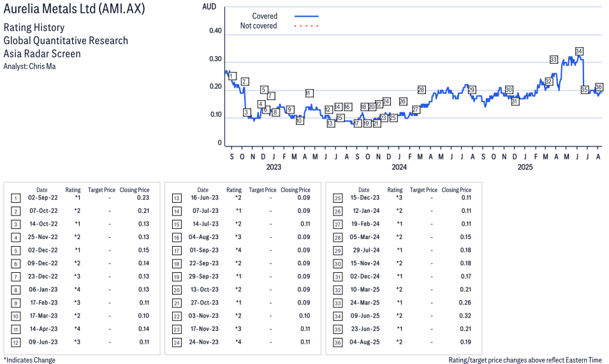Image resolution: width=609 pixels, height=364 pixels.
Task: Click the blue Covered legend line sample
Action: 307,17
